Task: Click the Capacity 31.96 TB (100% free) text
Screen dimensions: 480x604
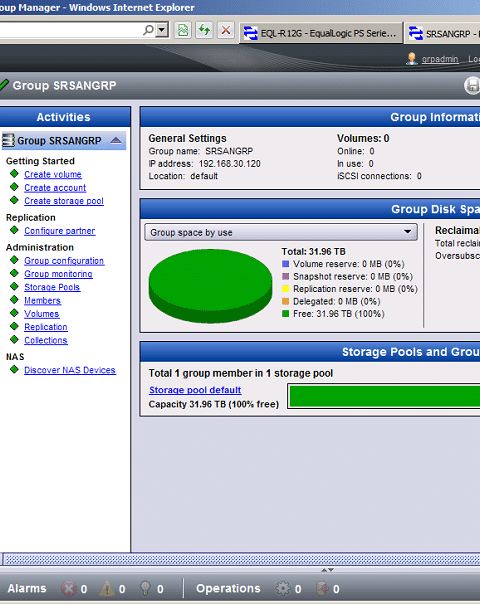Action: (214, 404)
